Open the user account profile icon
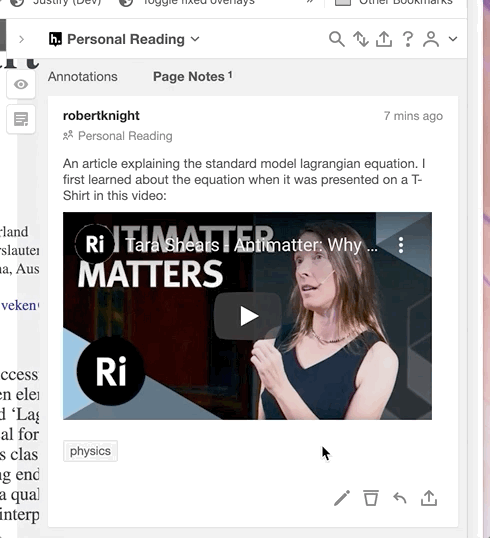 431,39
